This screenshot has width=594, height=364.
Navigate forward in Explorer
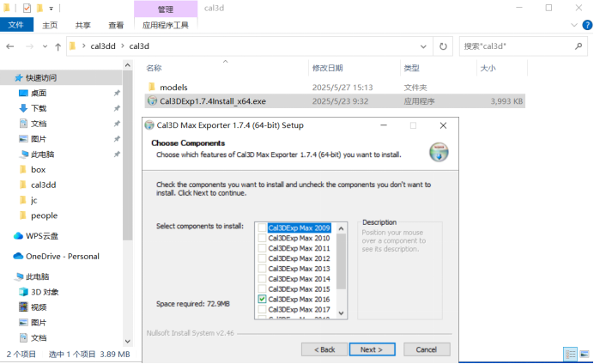click(x=29, y=46)
